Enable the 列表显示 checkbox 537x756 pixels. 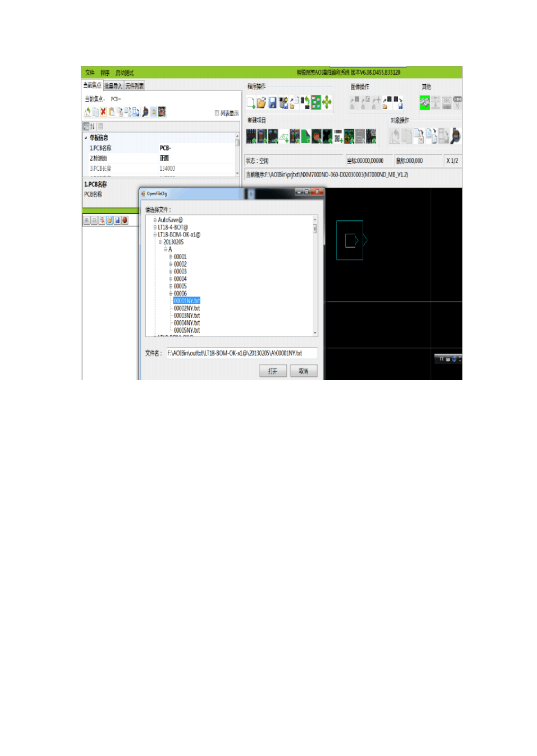pos(217,113)
